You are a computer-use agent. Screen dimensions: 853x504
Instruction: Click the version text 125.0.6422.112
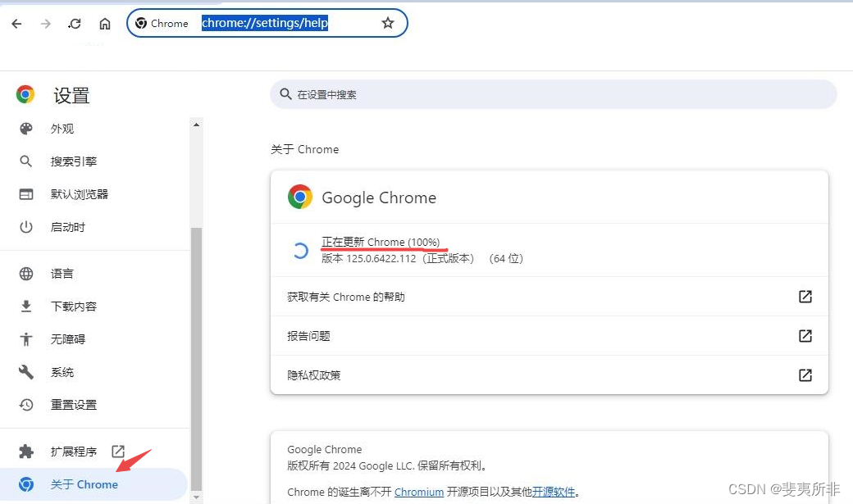(x=381, y=259)
